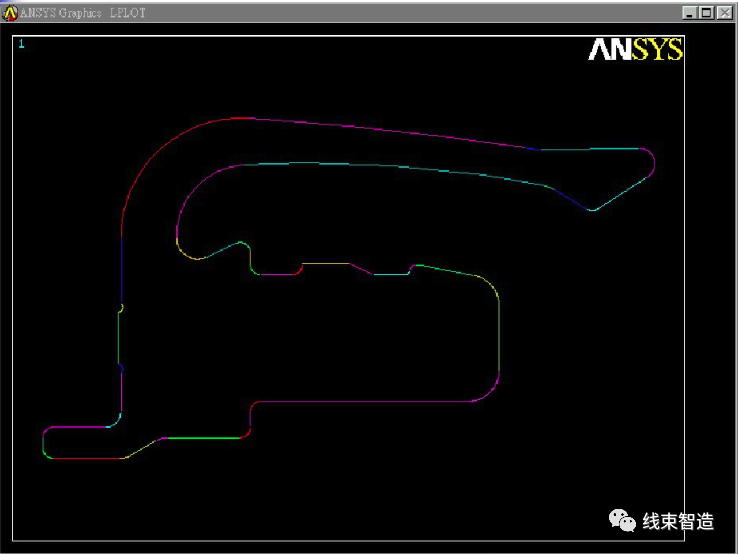Maximize the ANSYS Graphics window
Screen dimensions: 738x554
(706, 13)
